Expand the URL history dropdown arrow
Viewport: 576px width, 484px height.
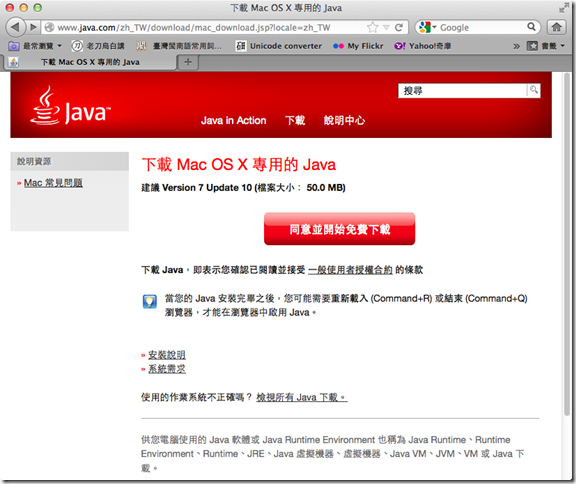pos(386,28)
